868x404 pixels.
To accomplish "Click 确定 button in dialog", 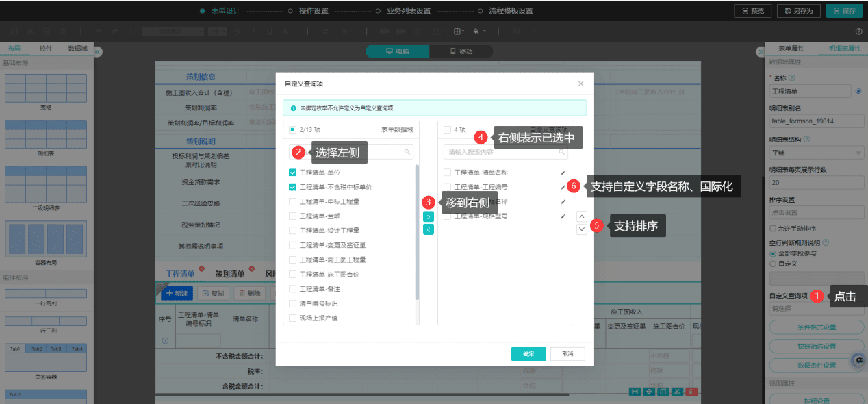I will [x=528, y=353].
